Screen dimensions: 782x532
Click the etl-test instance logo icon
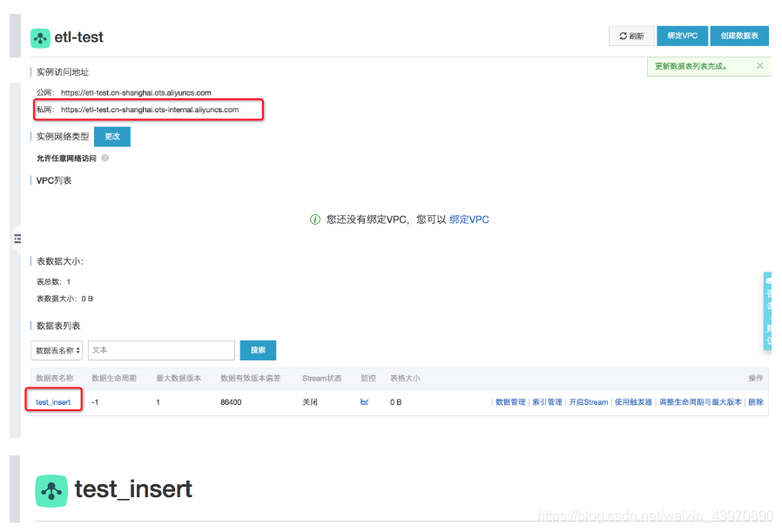click(40, 38)
